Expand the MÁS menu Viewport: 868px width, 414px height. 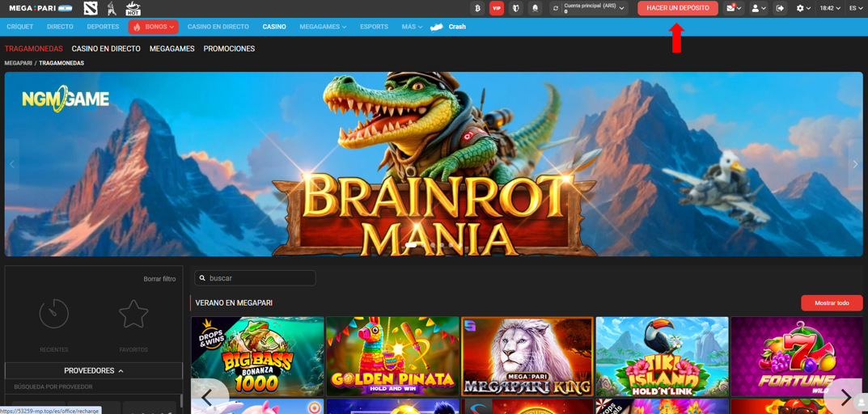[412, 27]
